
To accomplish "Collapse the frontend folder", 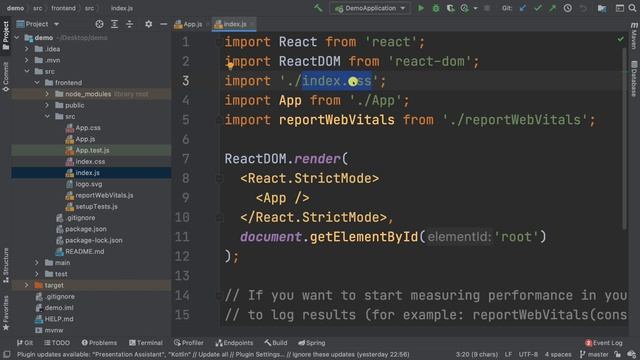I will (x=37, y=82).
